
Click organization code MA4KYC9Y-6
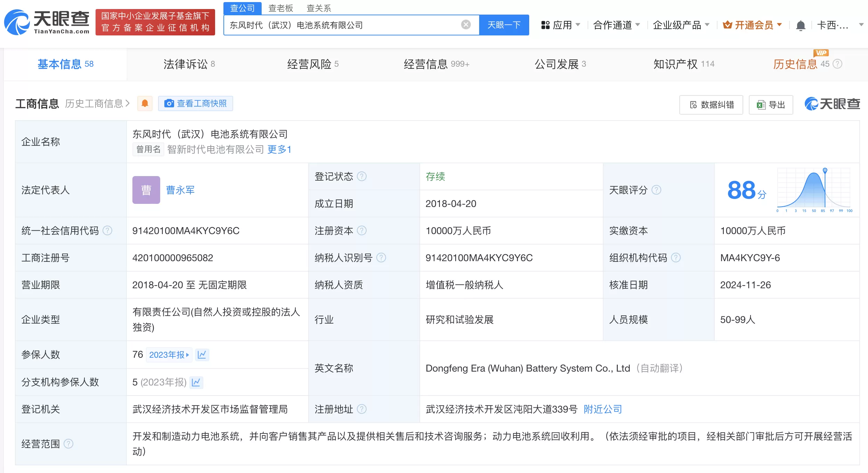pyautogui.click(x=750, y=258)
